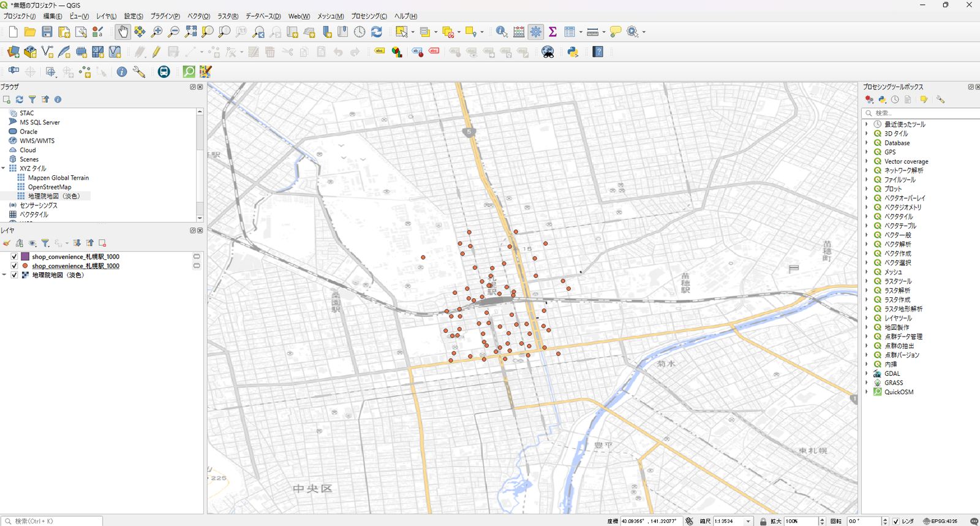Open the MetaSearch binoculars icon

coord(548,52)
